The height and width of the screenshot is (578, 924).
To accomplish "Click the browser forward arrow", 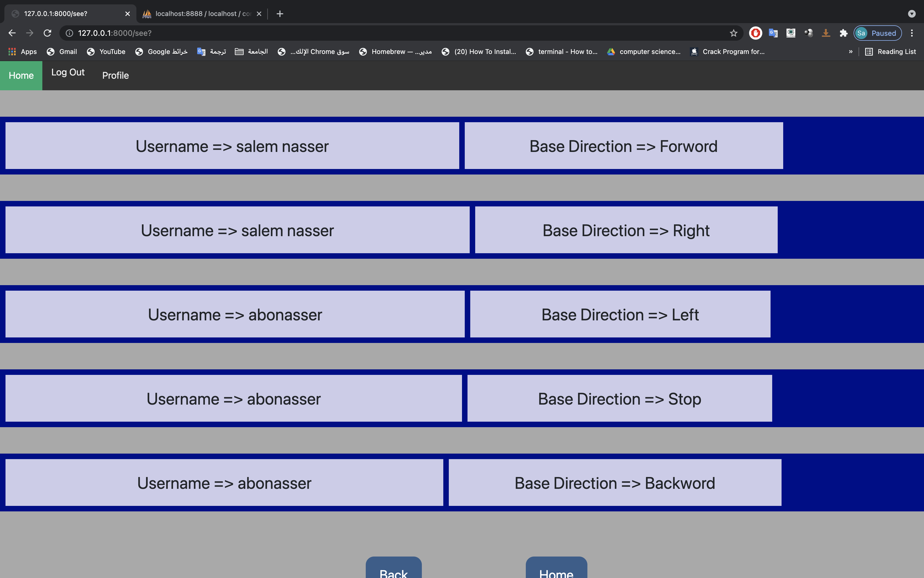I will click(29, 33).
